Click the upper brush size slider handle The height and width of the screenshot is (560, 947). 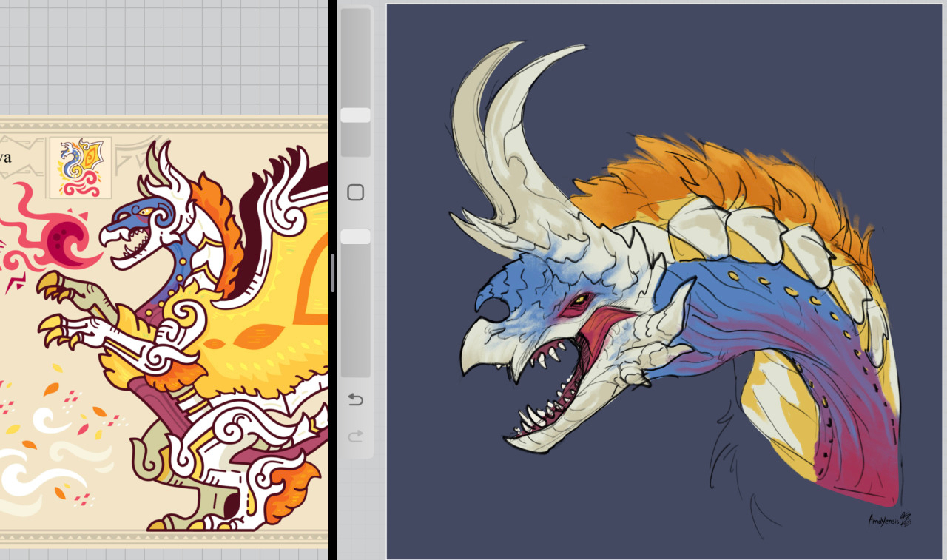pos(355,115)
